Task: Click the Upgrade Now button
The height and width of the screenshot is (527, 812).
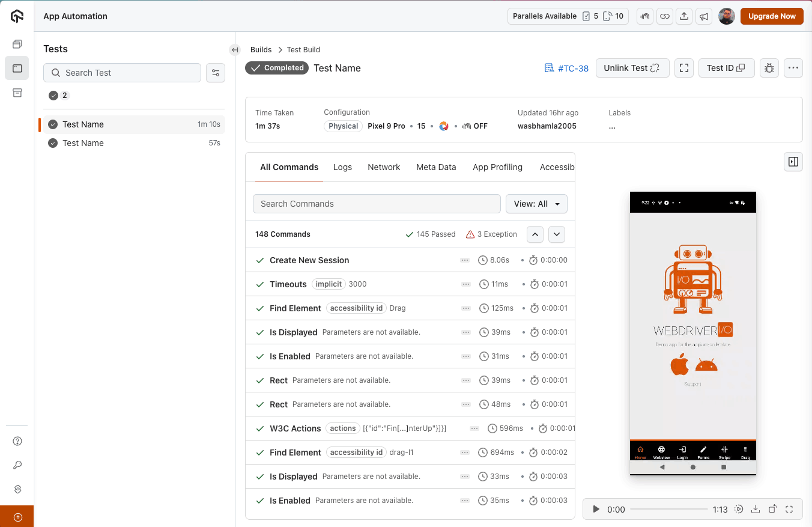Action: [x=772, y=16]
